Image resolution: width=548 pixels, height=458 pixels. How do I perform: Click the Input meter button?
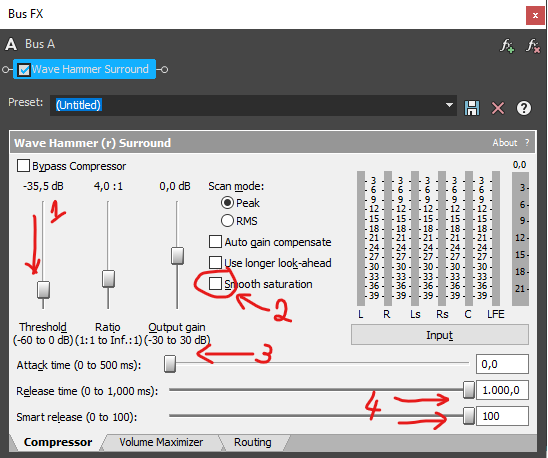click(x=440, y=335)
